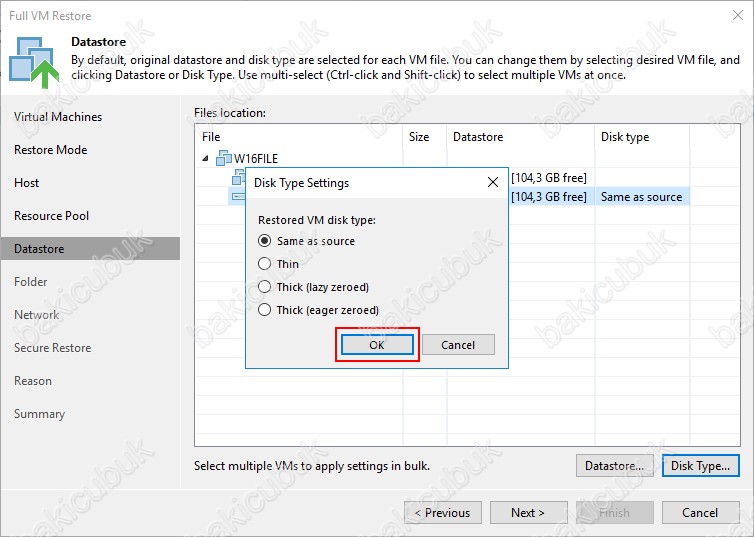Close the Disk Type Settings dialog

click(x=493, y=182)
